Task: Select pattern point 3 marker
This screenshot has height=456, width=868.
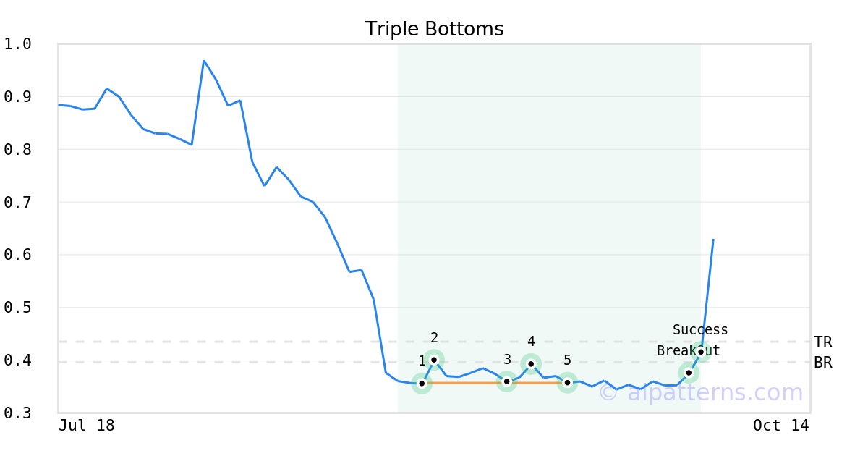Action: (506, 381)
